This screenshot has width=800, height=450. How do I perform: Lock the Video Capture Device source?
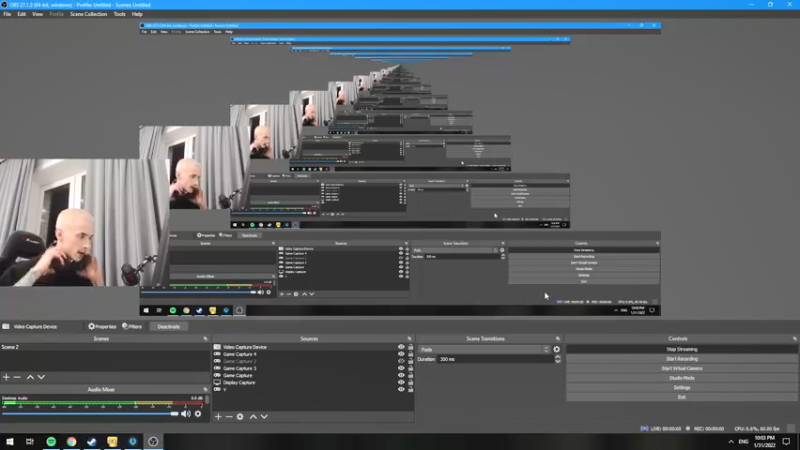point(410,347)
